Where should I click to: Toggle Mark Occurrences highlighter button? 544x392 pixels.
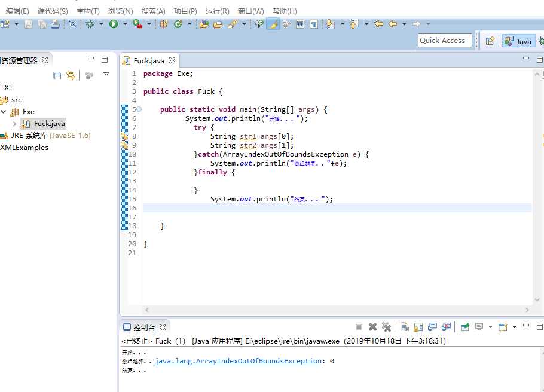click(272, 24)
